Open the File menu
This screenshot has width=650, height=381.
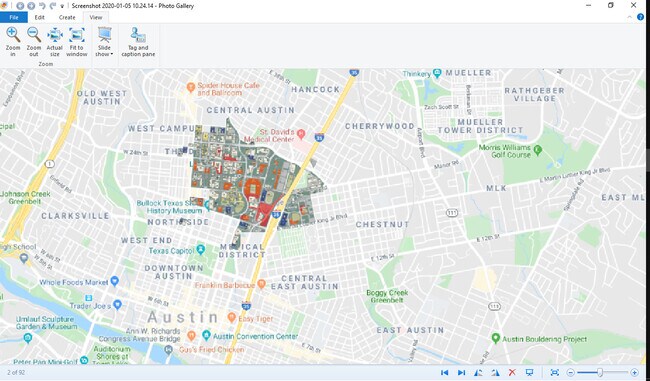pos(14,17)
